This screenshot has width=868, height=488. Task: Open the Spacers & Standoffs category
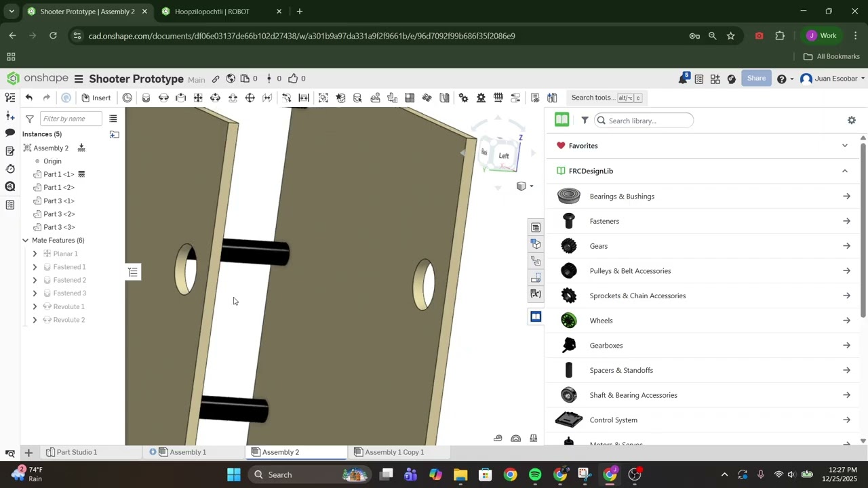703,370
